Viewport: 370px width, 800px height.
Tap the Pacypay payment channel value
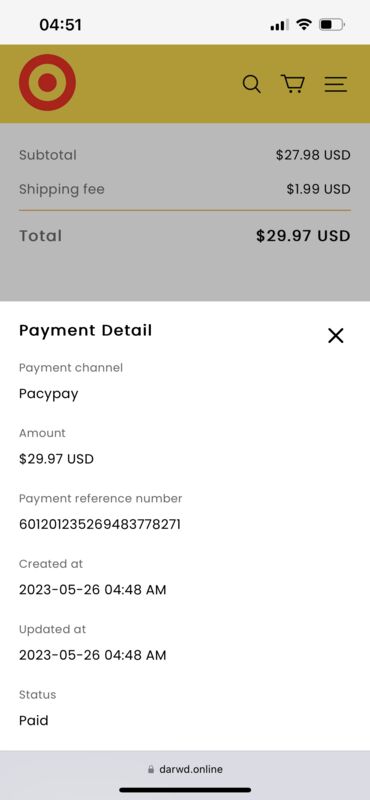[x=48, y=394]
